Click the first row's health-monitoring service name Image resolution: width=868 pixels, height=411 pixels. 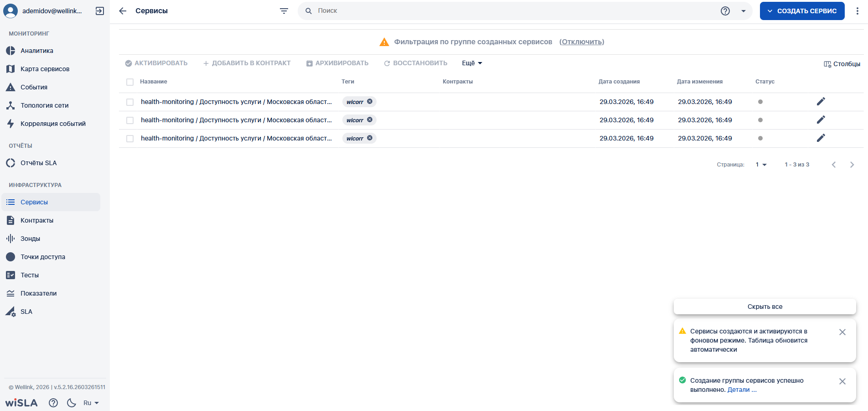(236, 102)
